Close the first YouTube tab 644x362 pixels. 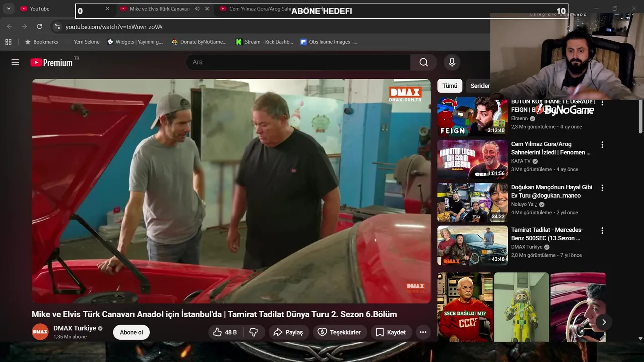[x=107, y=9]
